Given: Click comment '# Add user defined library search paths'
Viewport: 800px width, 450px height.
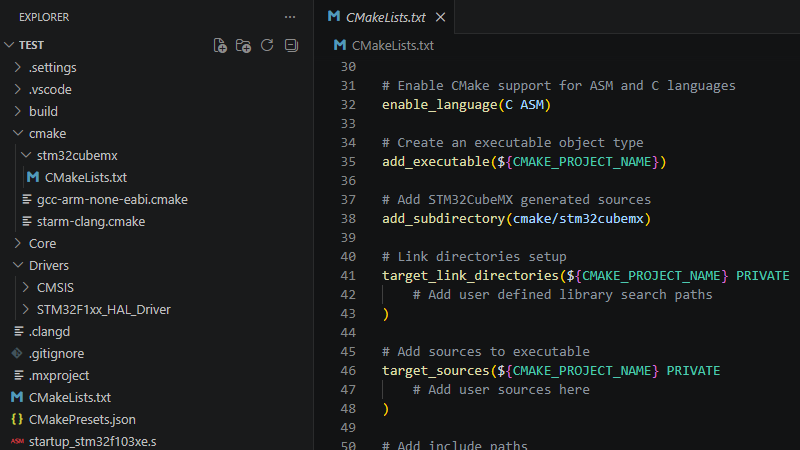Looking at the screenshot, I should coord(562,295).
